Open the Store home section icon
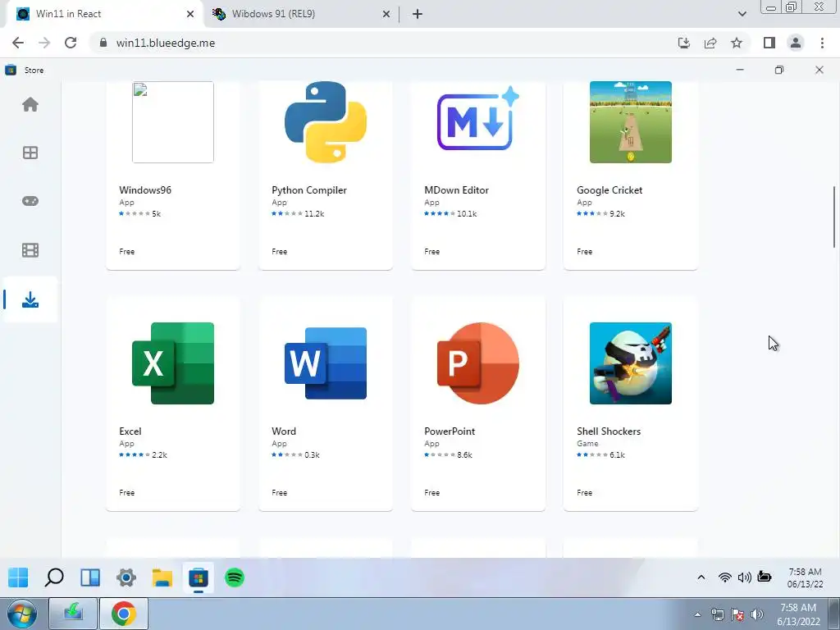Screen dimensions: 840x630 pyautogui.click(x=30, y=104)
